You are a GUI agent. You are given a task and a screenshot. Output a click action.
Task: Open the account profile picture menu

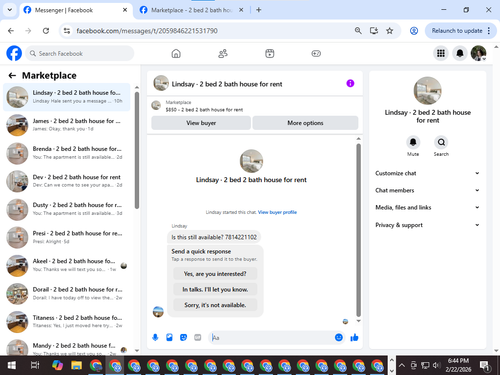[478, 53]
